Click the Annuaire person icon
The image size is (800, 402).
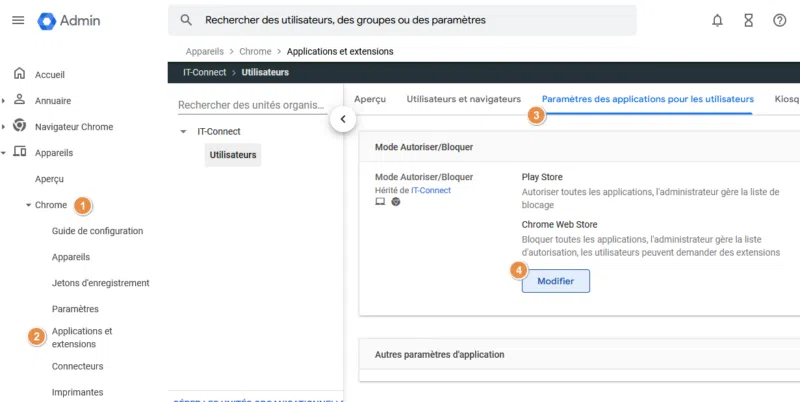coord(19,100)
